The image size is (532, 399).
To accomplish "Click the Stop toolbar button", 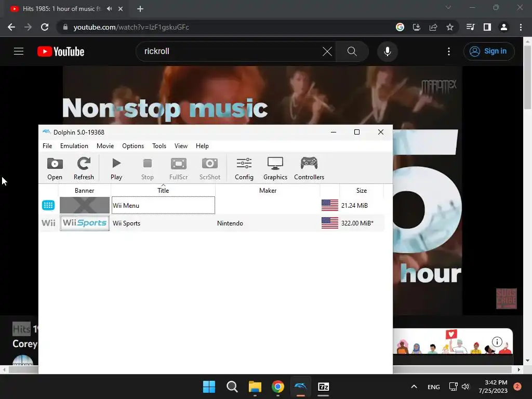I will point(147,169).
